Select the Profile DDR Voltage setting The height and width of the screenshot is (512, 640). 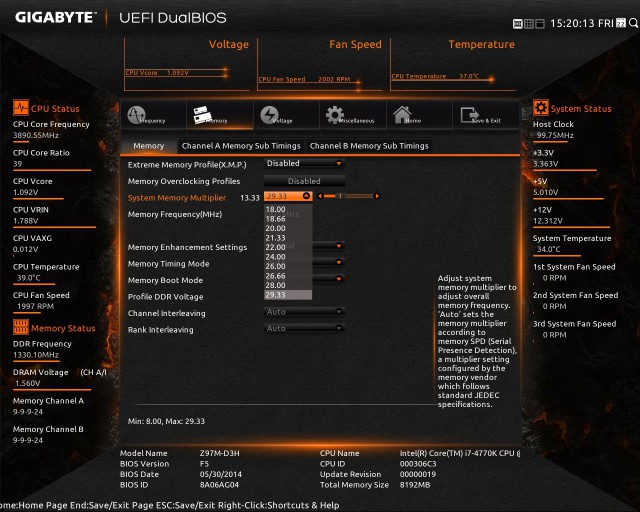165,297
